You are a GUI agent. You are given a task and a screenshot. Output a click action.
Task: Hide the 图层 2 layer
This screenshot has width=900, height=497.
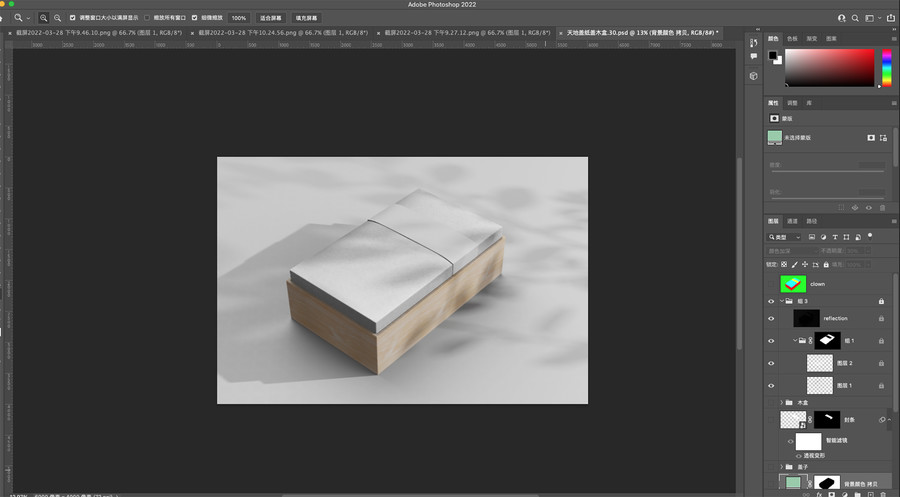[771, 363]
